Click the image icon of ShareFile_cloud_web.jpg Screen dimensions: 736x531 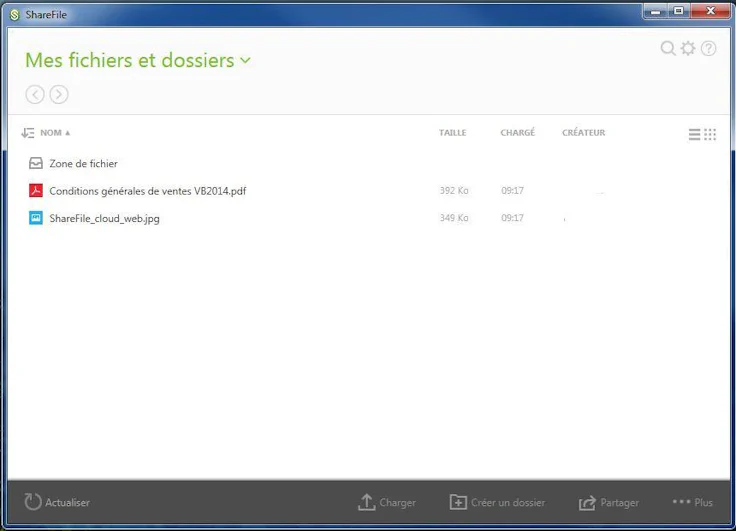[x=36, y=218]
